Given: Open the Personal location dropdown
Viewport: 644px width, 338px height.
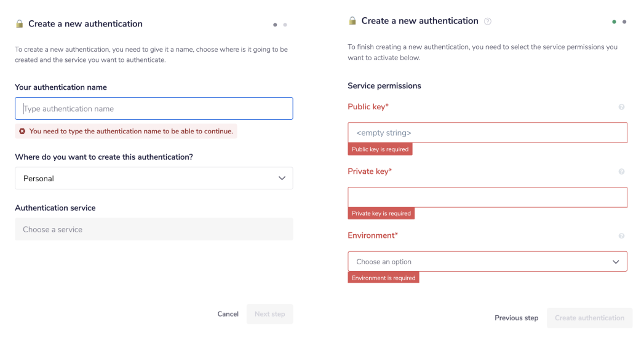Looking at the screenshot, I should 154,178.
